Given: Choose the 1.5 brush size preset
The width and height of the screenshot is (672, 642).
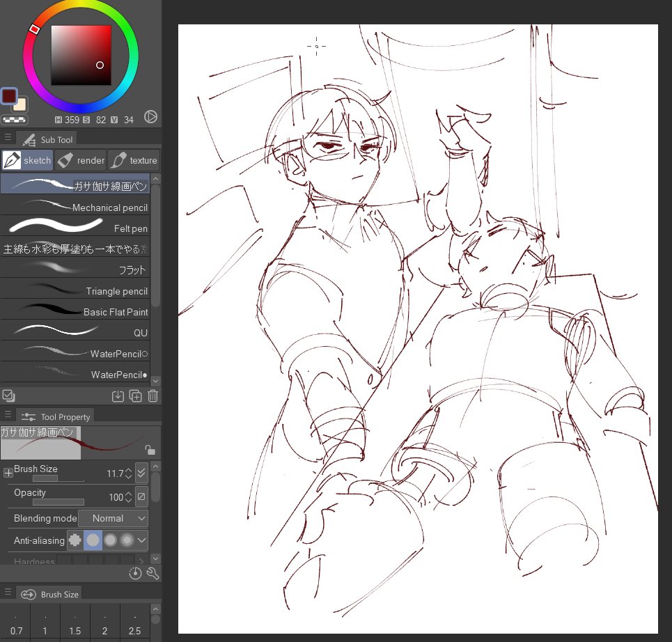Looking at the screenshot, I should click(75, 623).
